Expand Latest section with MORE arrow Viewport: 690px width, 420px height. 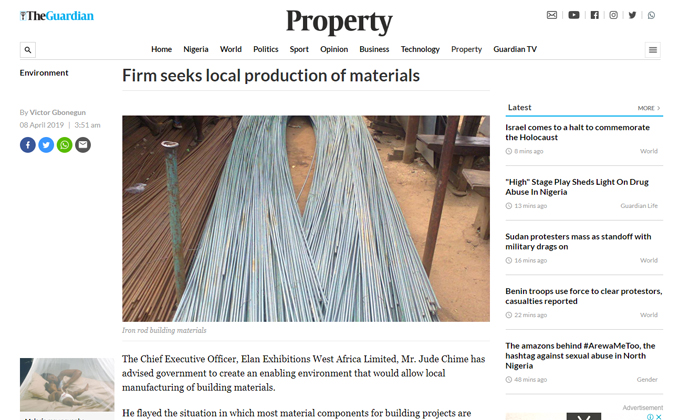(649, 108)
